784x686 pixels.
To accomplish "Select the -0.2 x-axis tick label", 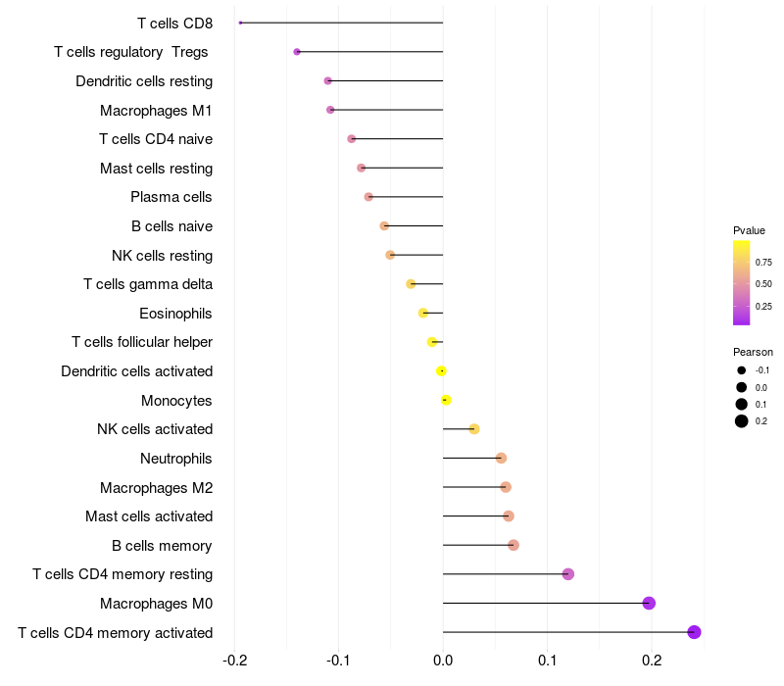I will coord(234,661).
